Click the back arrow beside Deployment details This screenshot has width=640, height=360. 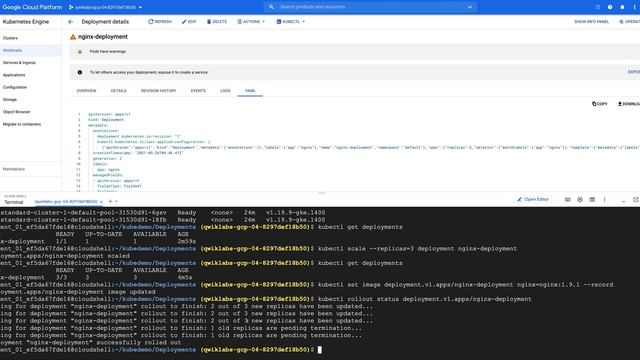[71, 22]
